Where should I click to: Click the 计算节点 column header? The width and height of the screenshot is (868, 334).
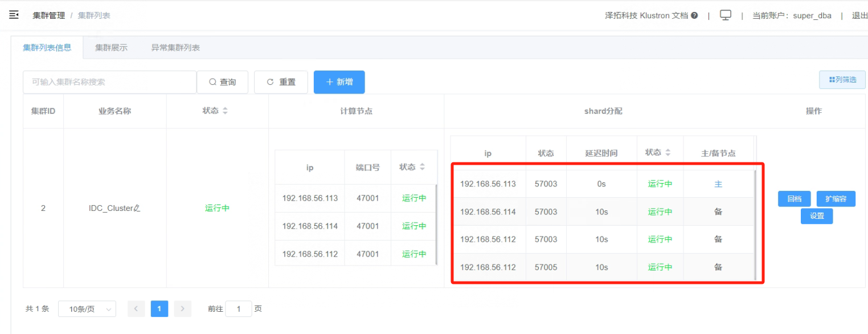coord(357,111)
